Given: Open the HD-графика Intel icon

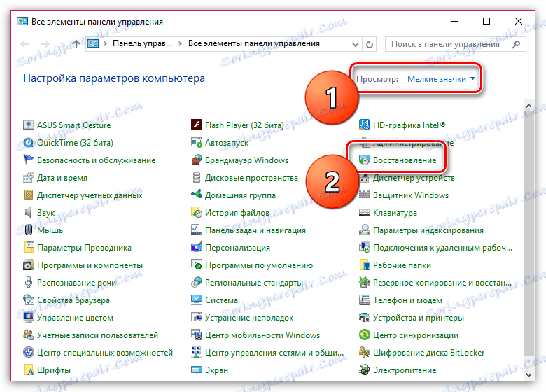Looking at the screenshot, I should click(364, 125).
